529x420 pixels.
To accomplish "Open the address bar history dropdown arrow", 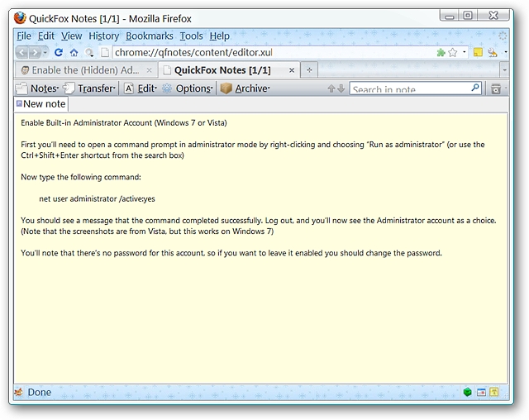I will click(x=465, y=52).
